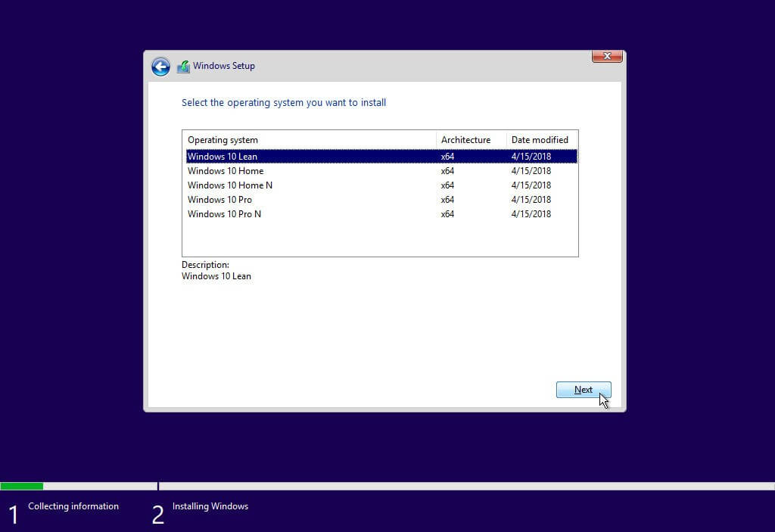Click x64 architecture cell for Windows 10 Pro
The height and width of the screenshot is (532, 775).
[x=447, y=199]
